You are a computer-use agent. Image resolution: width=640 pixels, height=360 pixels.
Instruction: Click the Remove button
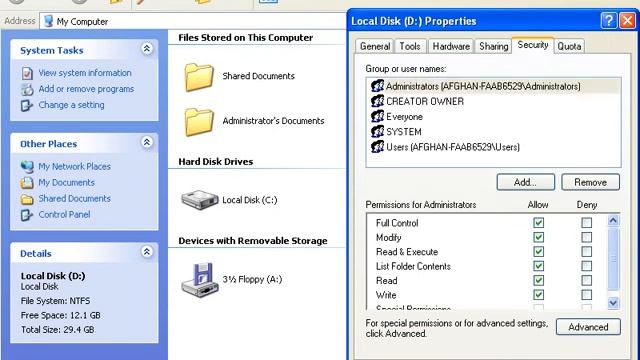click(590, 182)
